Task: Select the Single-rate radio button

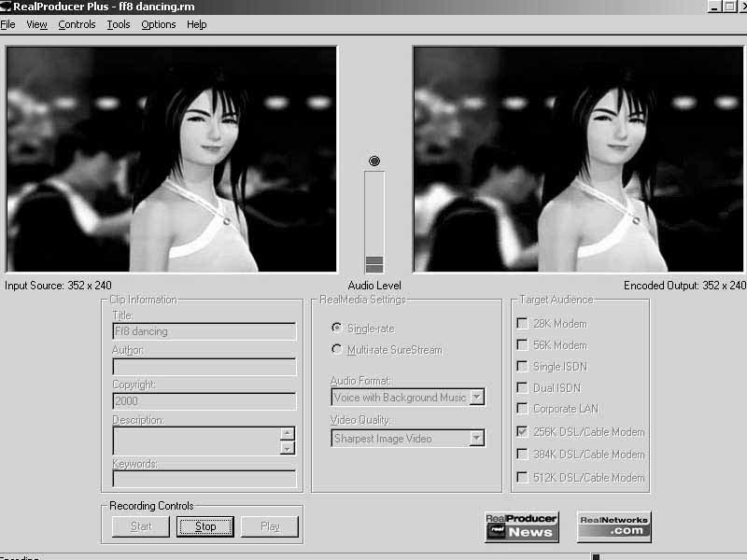Action: (337, 329)
